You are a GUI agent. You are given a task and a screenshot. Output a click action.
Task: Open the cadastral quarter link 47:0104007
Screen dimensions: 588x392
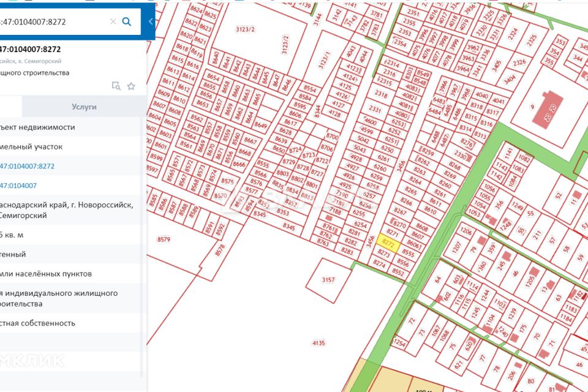pos(18,186)
